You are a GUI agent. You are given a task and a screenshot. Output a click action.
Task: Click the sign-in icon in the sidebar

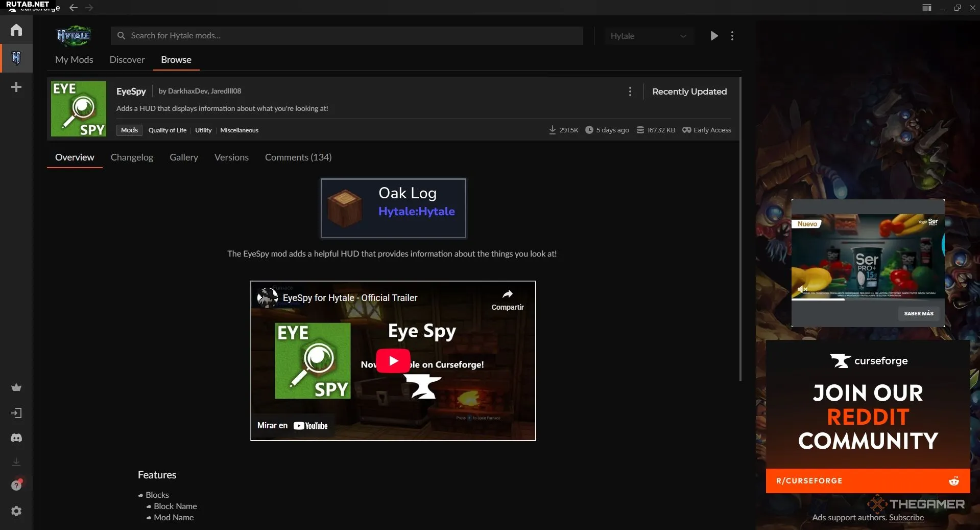click(16, 413)
